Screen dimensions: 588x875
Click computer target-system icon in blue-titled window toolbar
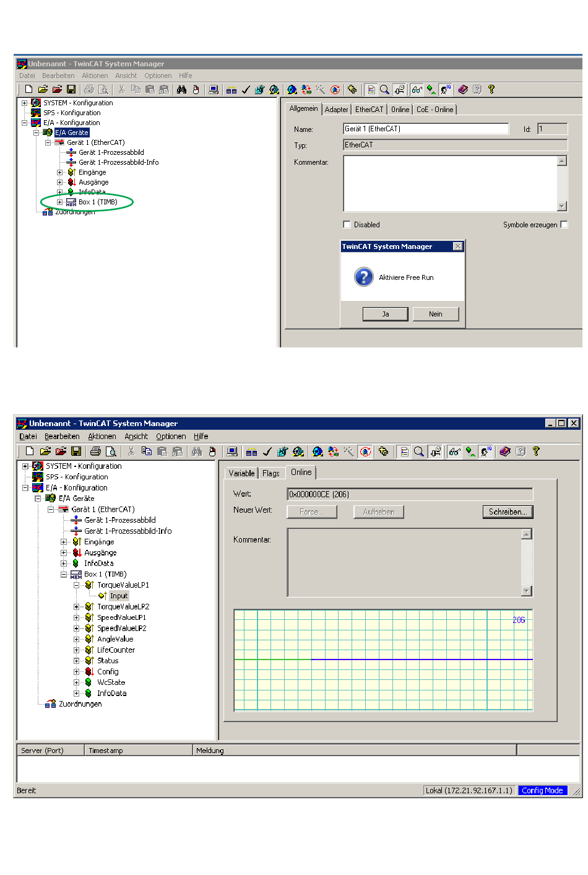pyautogui.click(x=232, y=451)
